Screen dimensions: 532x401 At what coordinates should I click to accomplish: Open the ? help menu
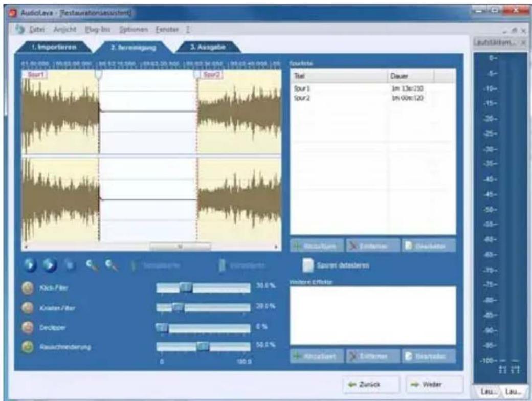pos(188,30)
